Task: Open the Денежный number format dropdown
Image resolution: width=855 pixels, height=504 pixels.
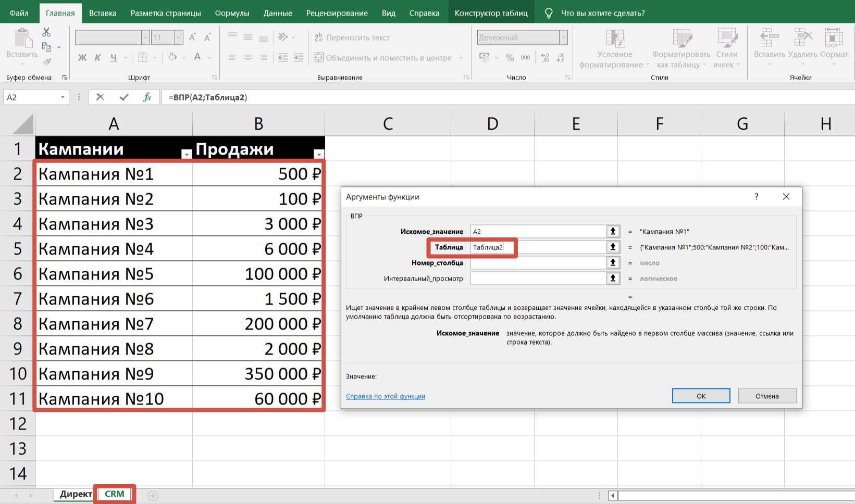Action: (563, 37)
